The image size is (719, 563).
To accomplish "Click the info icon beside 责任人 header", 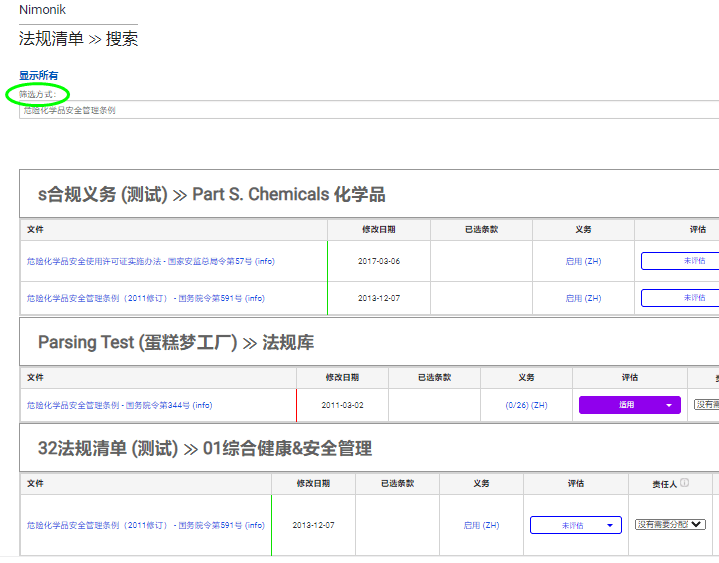I will pos(684,483).
